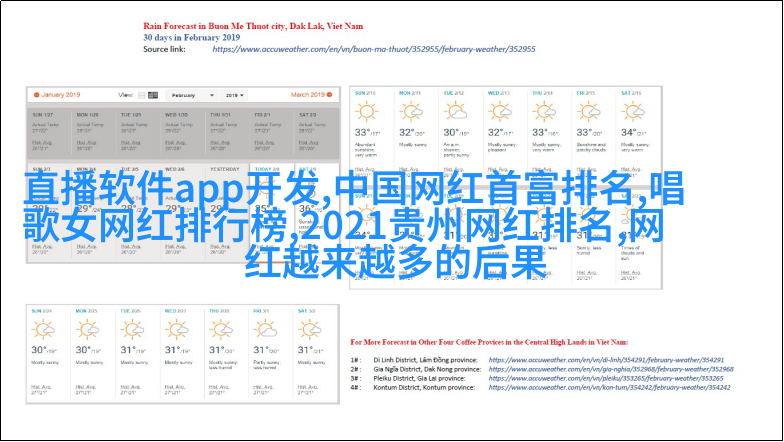
Task: Switch to the calendar grid view icon
Action: (152, 95)
